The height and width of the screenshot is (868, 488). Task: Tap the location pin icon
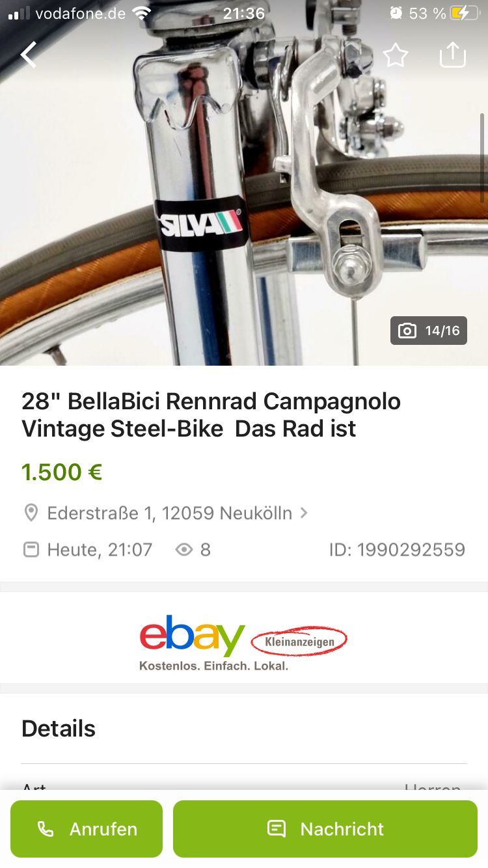pyautogui.click(x=31, y=513)
